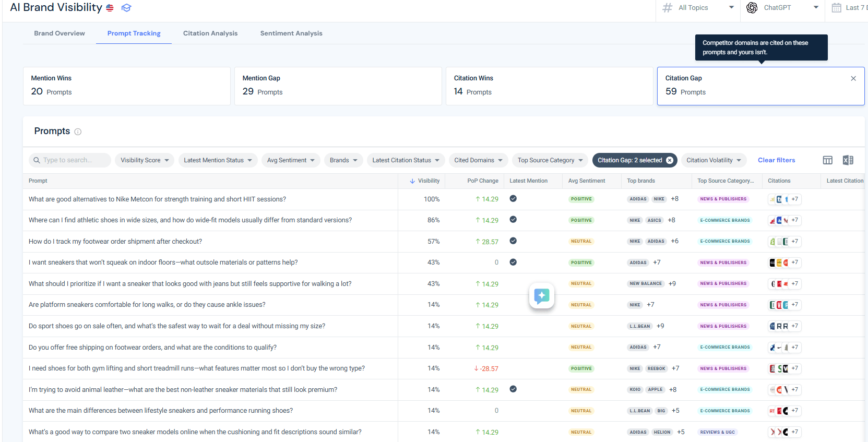
Task: Export prompts with the Excel icon
Action: pyautogui.click(x=848, y=160)
